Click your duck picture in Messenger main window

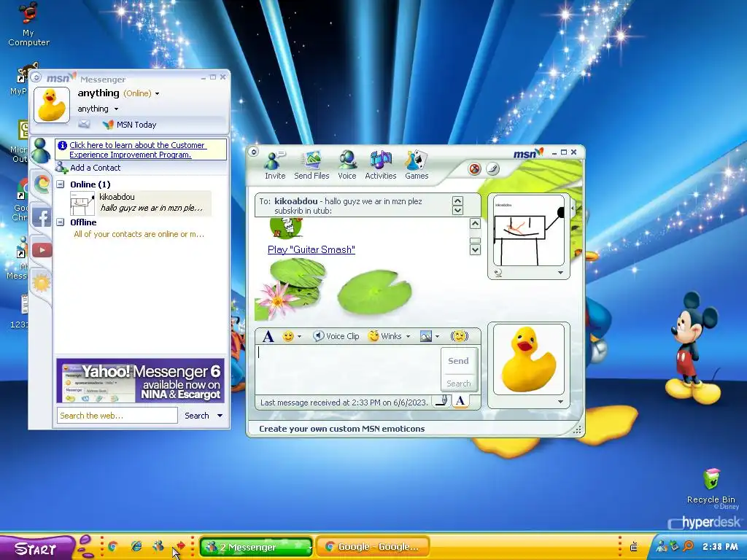point(52,105)
